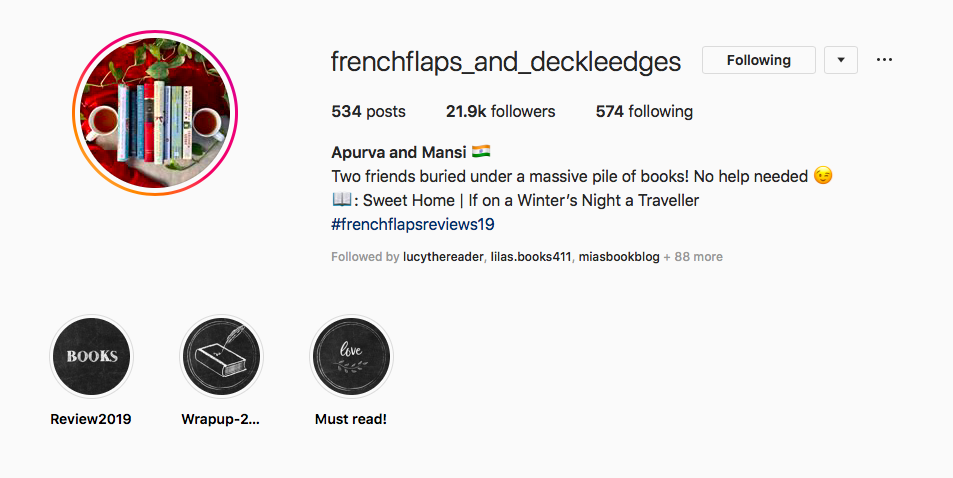This screenshot has width=953, height=478.
Task: Visit lucythereader's profile
Action: (443, 257)
